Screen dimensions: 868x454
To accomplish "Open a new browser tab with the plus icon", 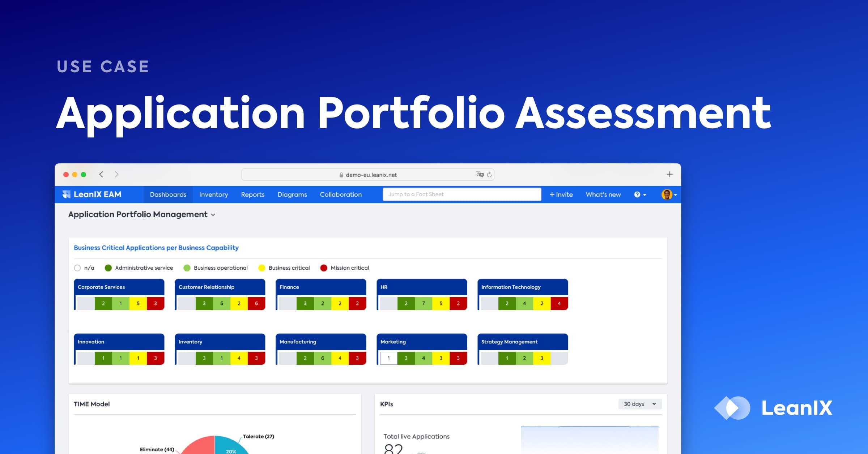I will click(669, 174).
